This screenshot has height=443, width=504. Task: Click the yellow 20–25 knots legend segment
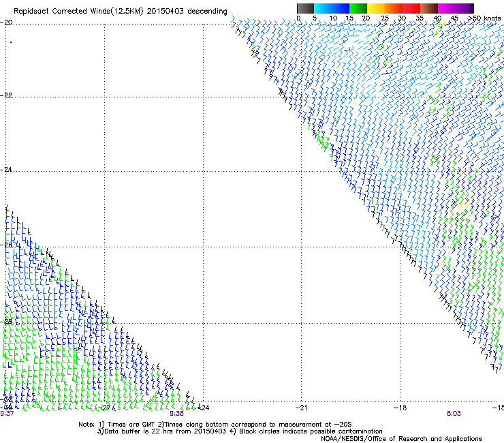(376, 8)
